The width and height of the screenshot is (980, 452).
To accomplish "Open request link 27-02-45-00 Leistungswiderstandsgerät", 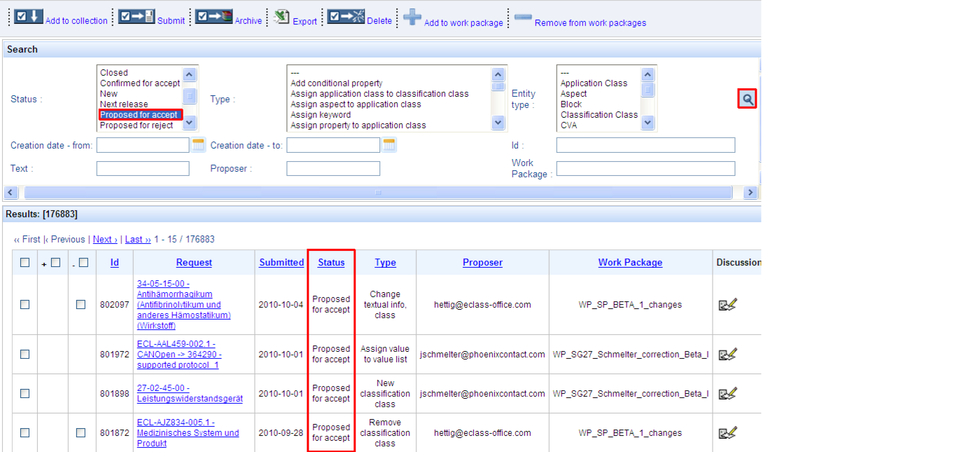I will tap(190, 393).
